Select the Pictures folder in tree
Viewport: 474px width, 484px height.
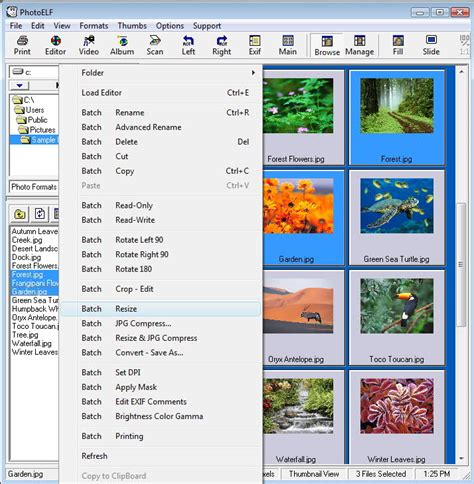tap(37, 130)
